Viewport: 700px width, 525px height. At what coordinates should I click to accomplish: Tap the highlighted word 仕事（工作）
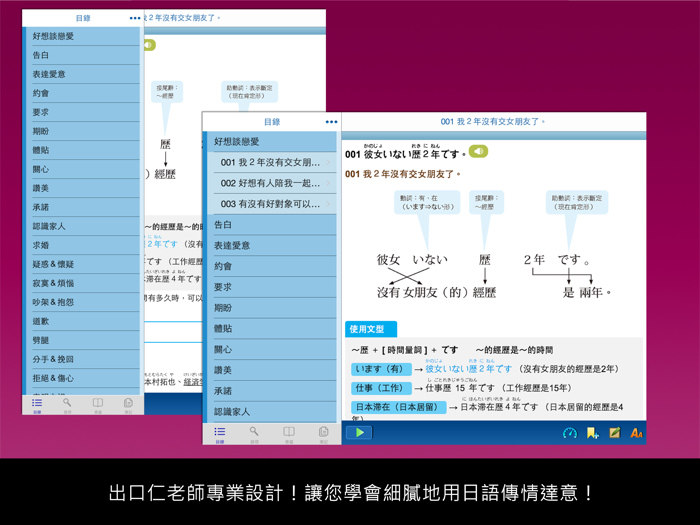pyautogui.click(x=381, y=388)
